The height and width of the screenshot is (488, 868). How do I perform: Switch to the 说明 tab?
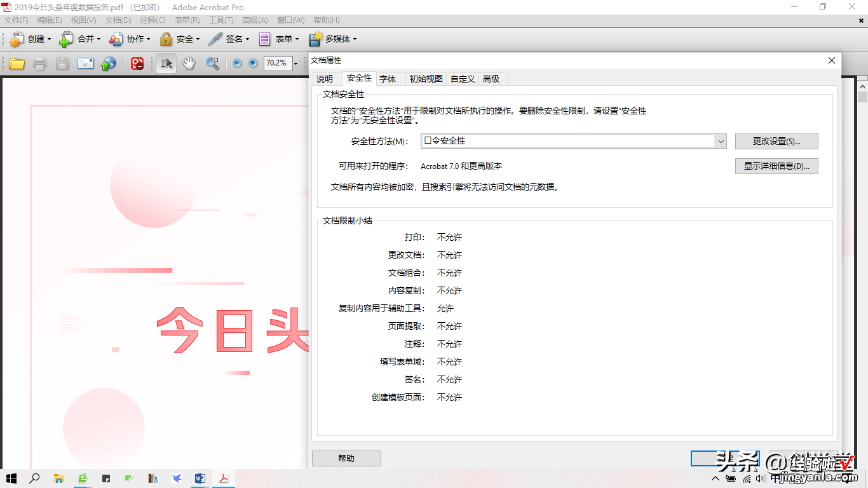325,79
